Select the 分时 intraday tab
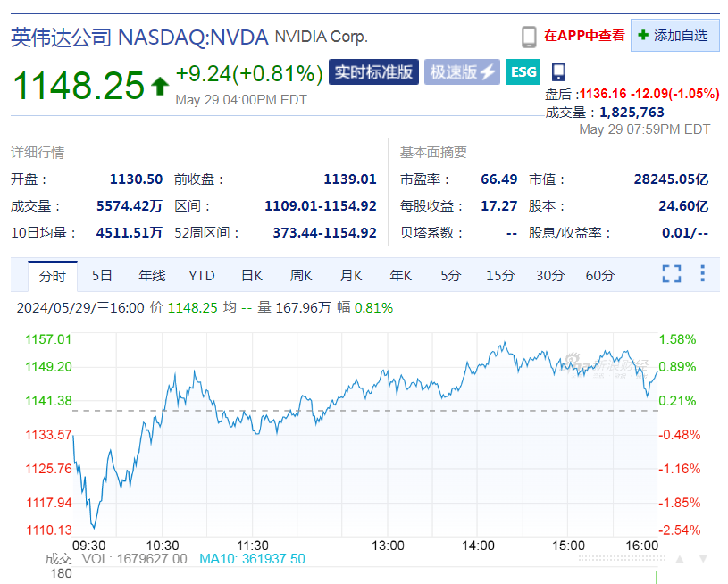Screen dimensions: 728x584 tap(52, 275)
